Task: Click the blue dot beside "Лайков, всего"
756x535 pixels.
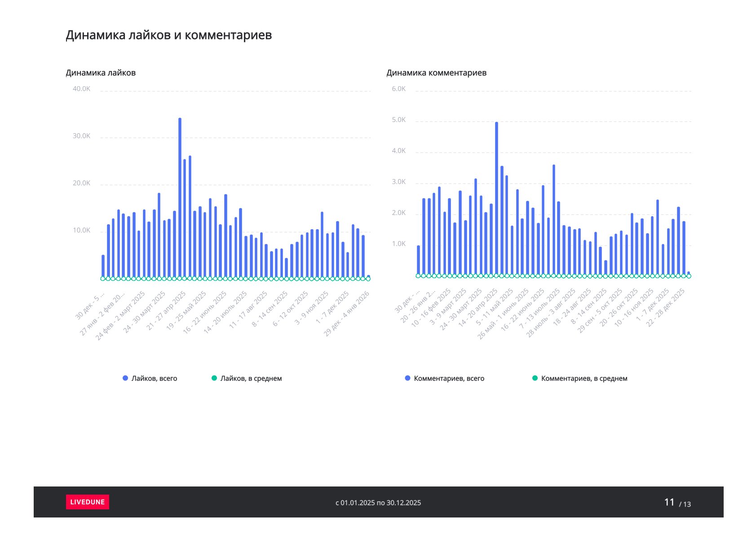Action: 125,378
